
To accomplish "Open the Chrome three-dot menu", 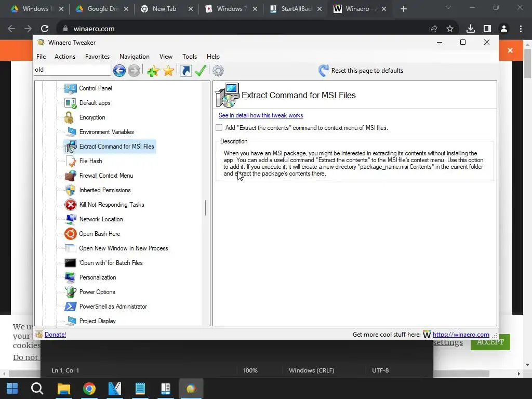I will click(x=521, y=29).
